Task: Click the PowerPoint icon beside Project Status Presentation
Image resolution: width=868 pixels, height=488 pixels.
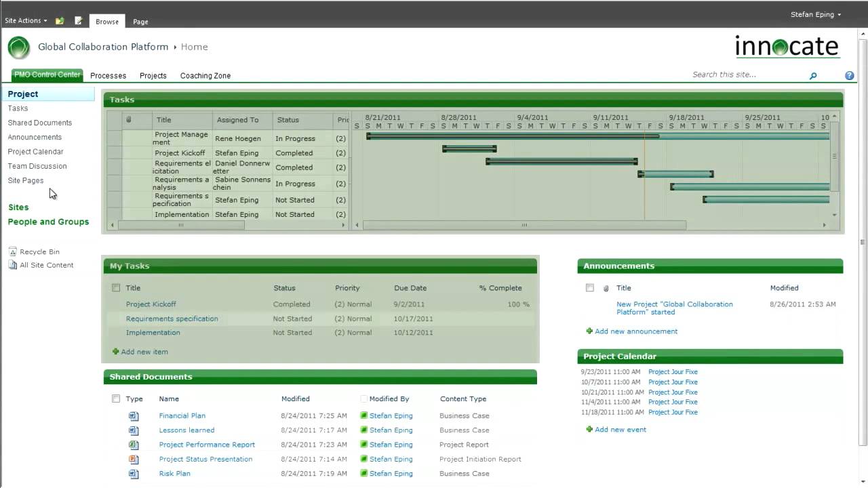Action: tap(134, 460)
